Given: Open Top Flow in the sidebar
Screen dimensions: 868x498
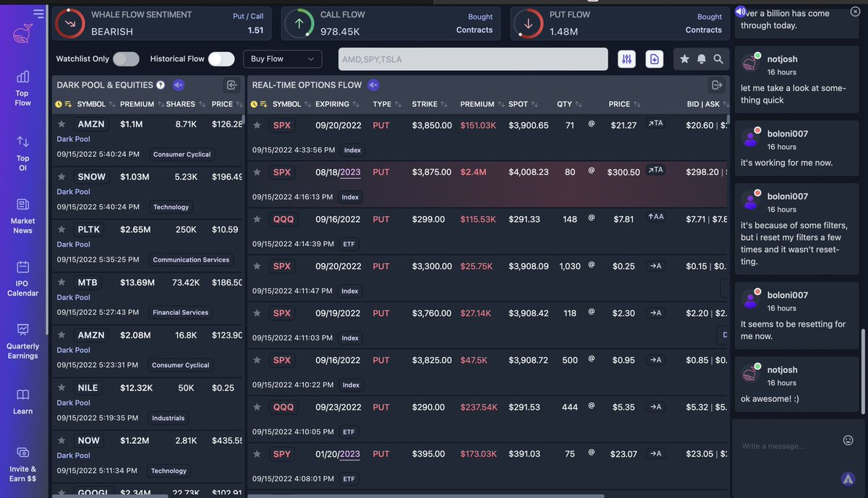Looking at the screenshot, I should coord(22,88).
